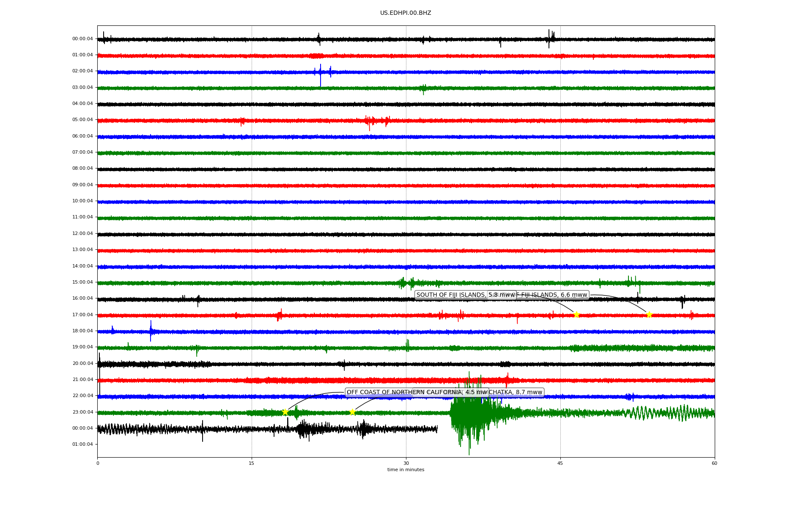
Task: Click star marker for Northern California 4.5 event
Action: pyautogui.click(x=285, y=412)
